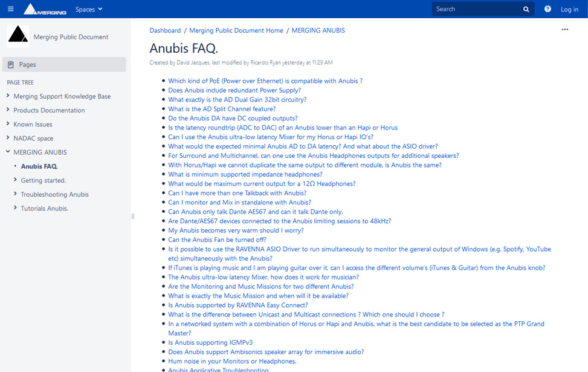Image resolution: width=588 pixels, height=372 pixels.
Task: Open Music Mission availability question
Action: [259, 296]
